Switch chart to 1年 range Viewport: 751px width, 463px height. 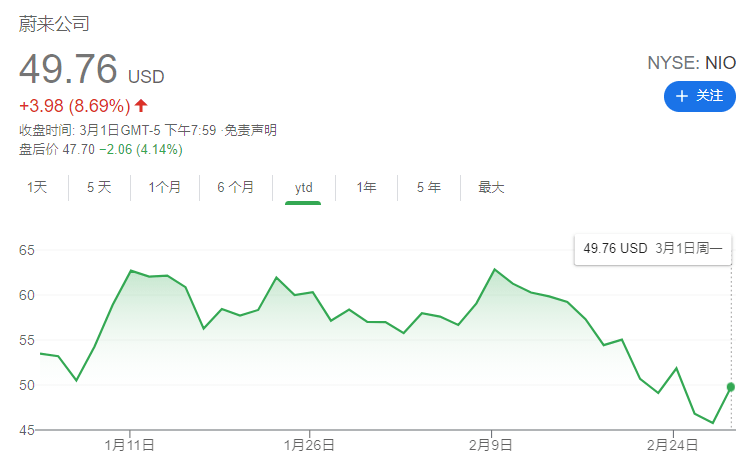click(x=366, y=187)
